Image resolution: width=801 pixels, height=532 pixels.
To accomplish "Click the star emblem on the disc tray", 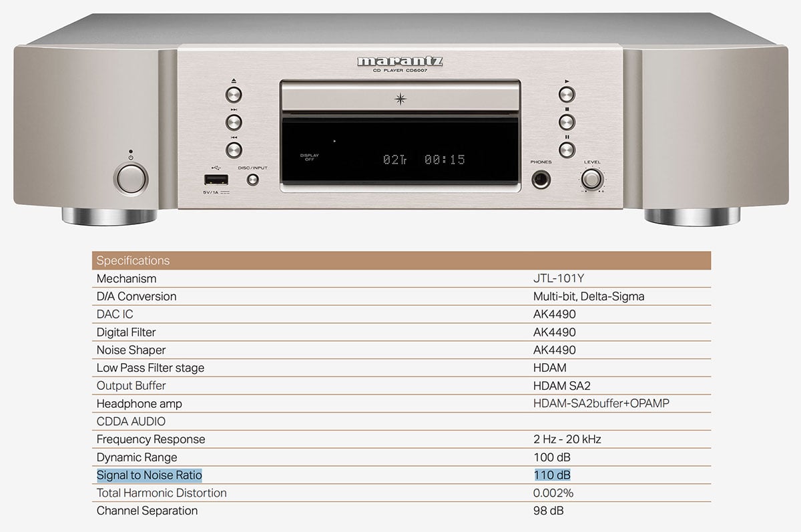I will coord(400,99).
